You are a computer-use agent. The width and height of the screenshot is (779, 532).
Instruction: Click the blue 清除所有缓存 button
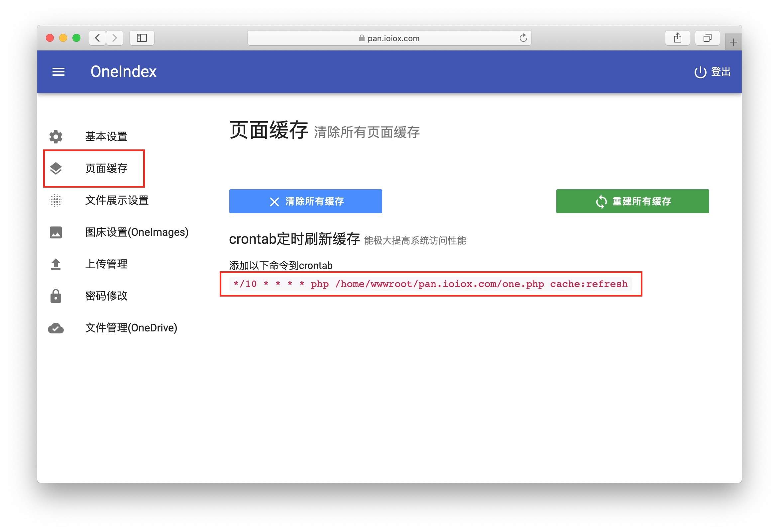(305, 201)
